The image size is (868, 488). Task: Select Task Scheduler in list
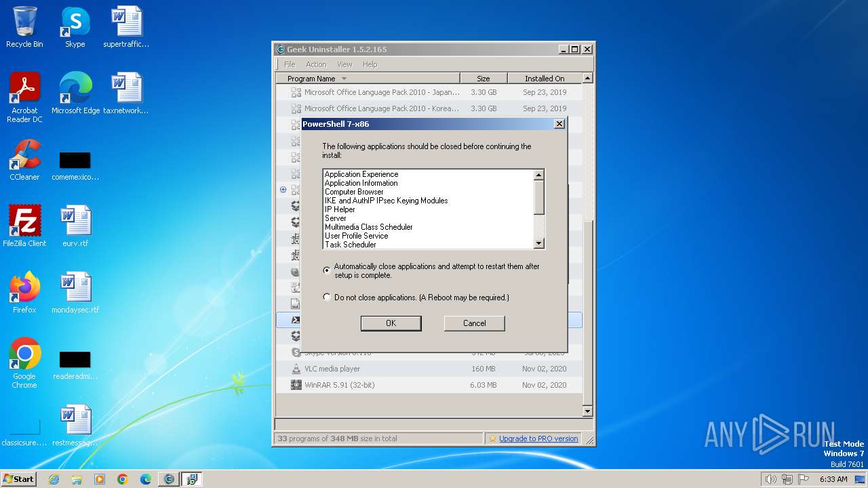coord(350,245)
